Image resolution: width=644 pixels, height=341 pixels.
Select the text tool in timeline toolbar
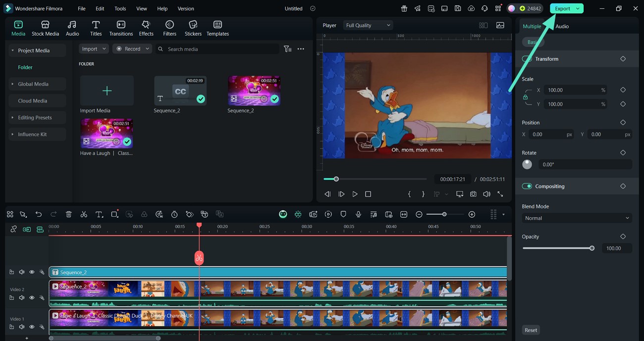click(x=99, y=214)
